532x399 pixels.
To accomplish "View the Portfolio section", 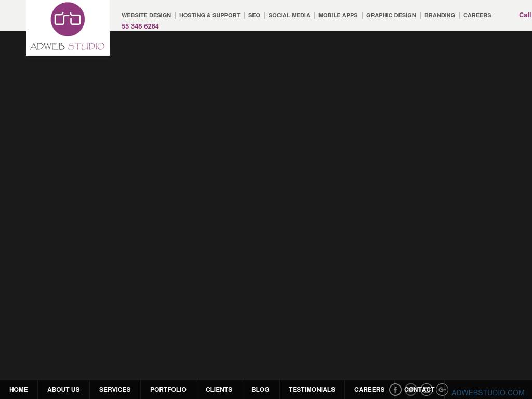I will [168, 390].
